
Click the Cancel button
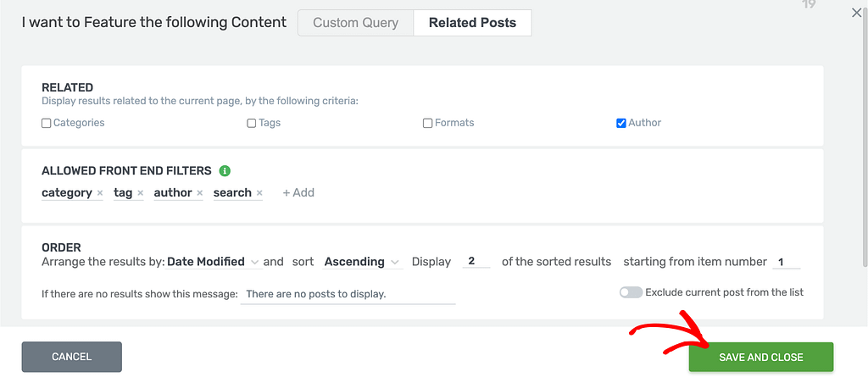(x=72, y=357)
